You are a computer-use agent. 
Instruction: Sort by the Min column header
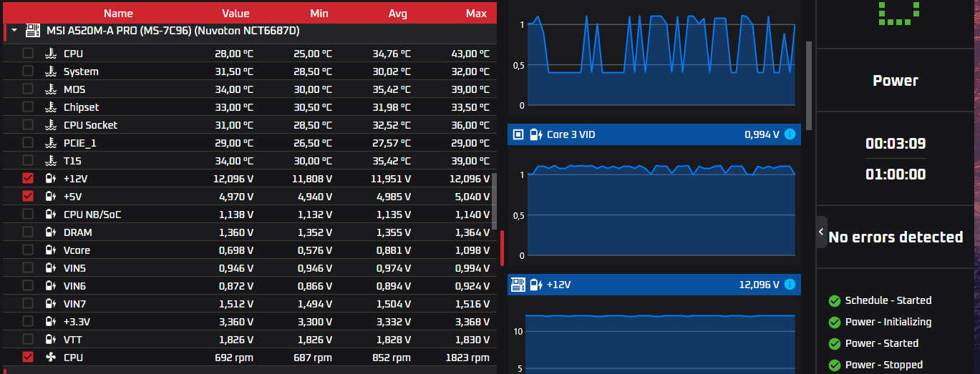click(319, 13)
